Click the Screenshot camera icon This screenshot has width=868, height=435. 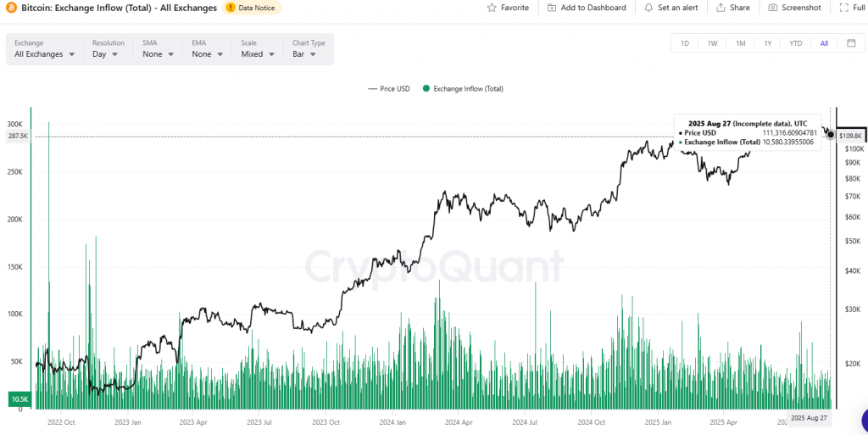pos(773,8)
